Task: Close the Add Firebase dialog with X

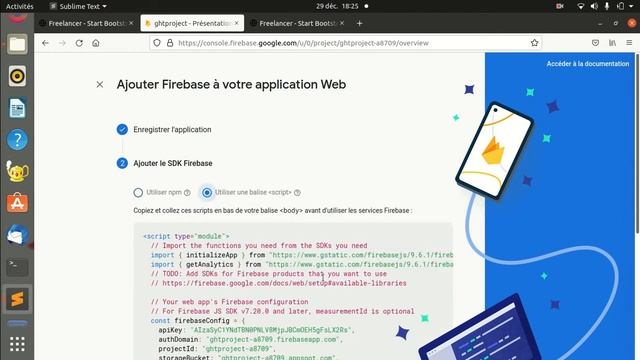Action: click(100, 84)
